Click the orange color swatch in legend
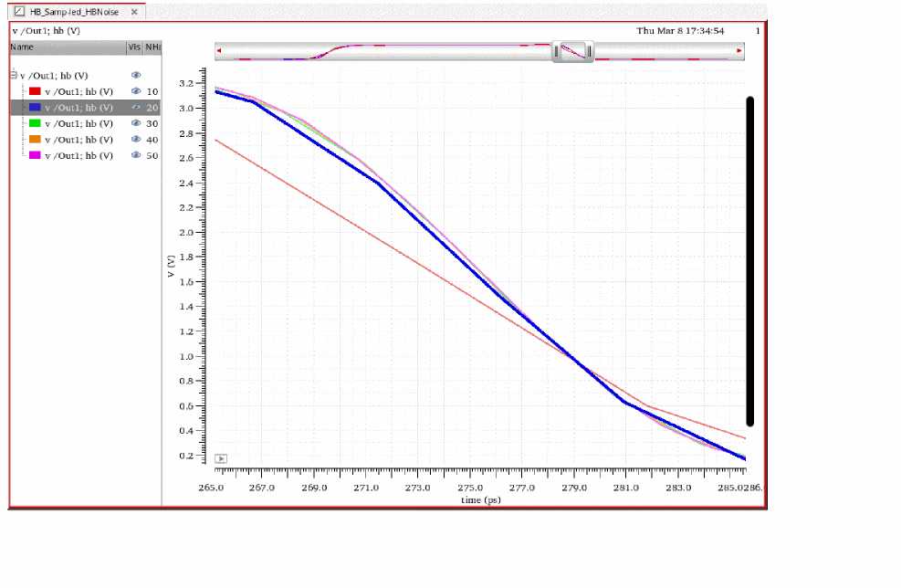This screenshot has width=901, height=588. pyautogui.click(x=35, y=140)
